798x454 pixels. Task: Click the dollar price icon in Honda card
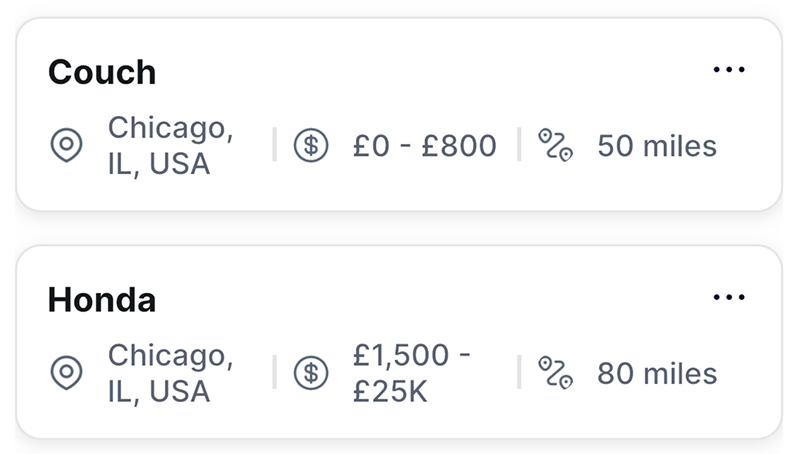point(311,373)
